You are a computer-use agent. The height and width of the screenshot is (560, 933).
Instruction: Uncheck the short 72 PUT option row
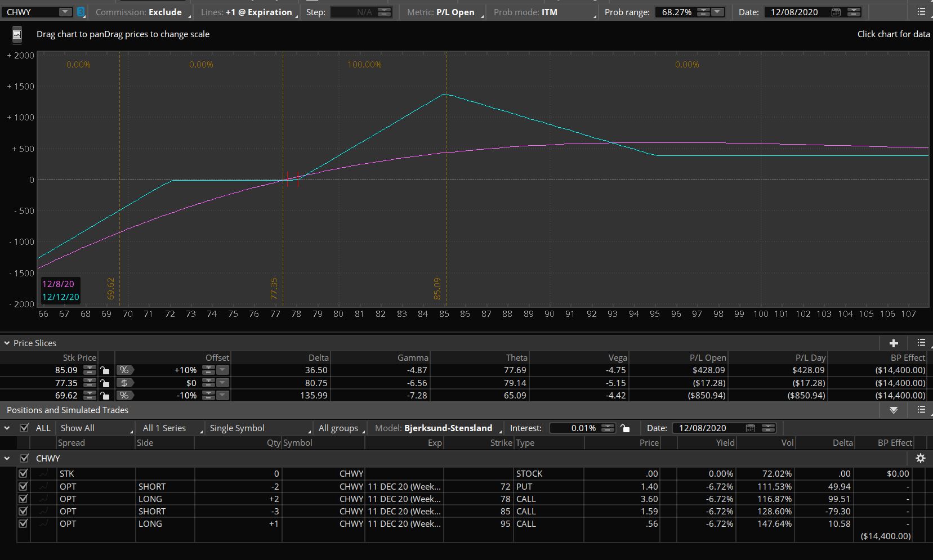tap(23, 486)
